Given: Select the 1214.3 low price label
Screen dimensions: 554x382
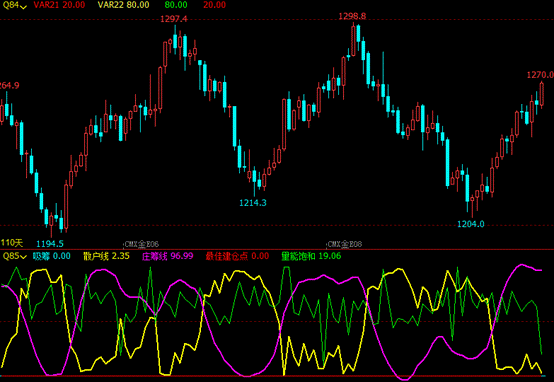Looking at the screenshot, I should (x=253, y=203).
